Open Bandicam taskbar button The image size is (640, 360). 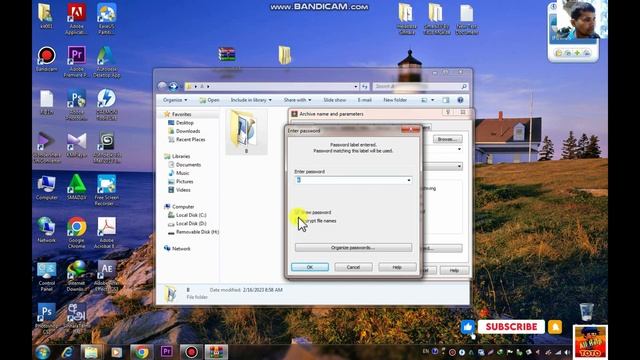[x=191, y=352]
